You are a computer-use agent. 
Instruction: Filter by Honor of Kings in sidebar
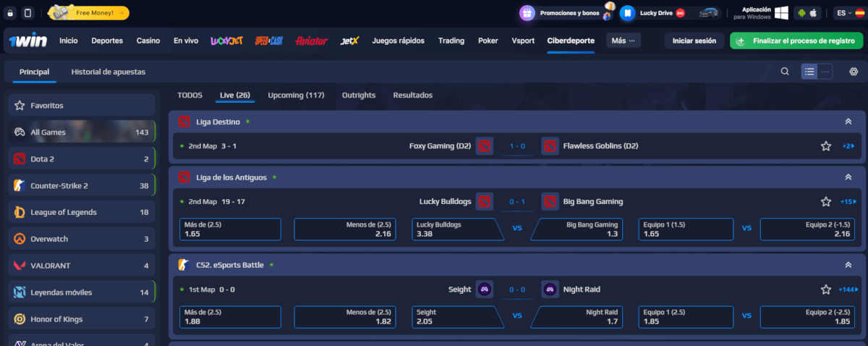82,319
